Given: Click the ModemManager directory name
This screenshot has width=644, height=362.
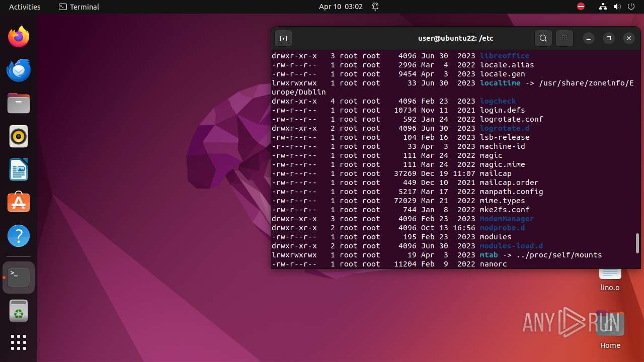Looking at the screenshot, I should pyautogui.click(x=507, y=219).
